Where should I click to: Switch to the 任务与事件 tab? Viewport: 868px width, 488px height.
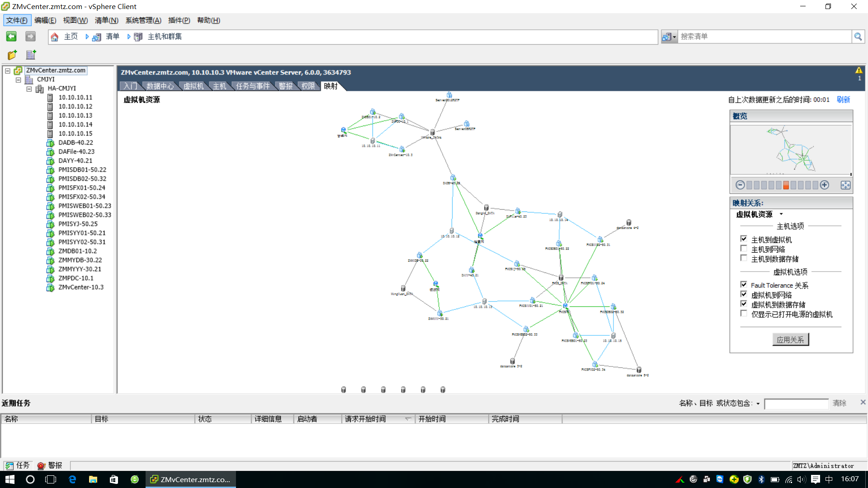pos(253,86)
